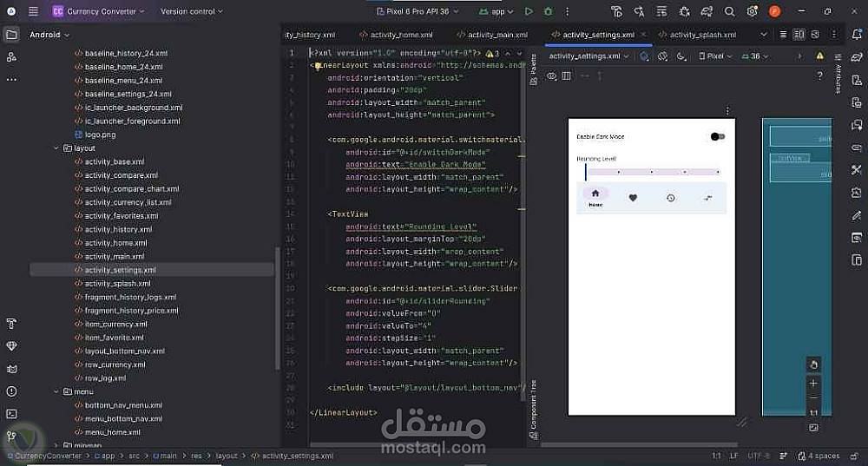Screen dimensions: 868x466
Task: Open the Currency Converter project dropdown
Action: point(99,11)
